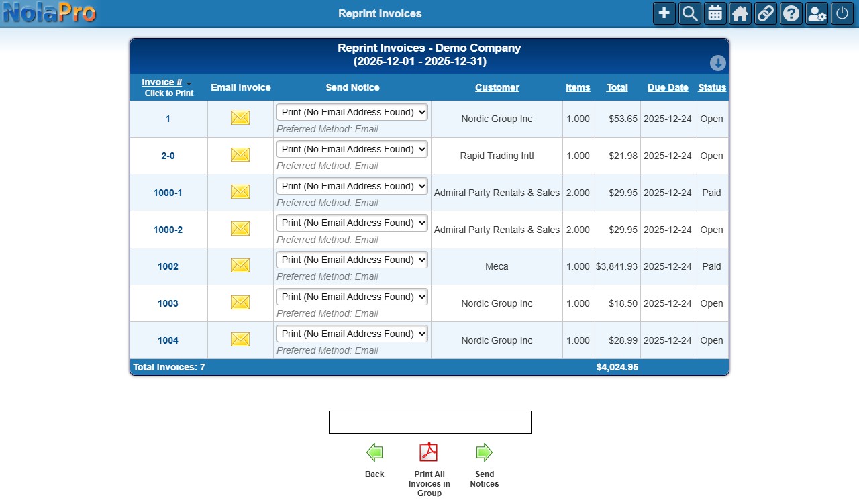This screenshot has width=859, height=504.
Task: Click the green Back arrow icon
Action: 374,452
